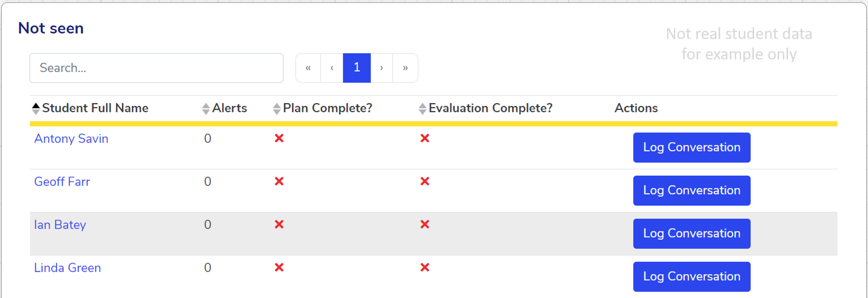Sort the Plan Complete column

[277, 108]
